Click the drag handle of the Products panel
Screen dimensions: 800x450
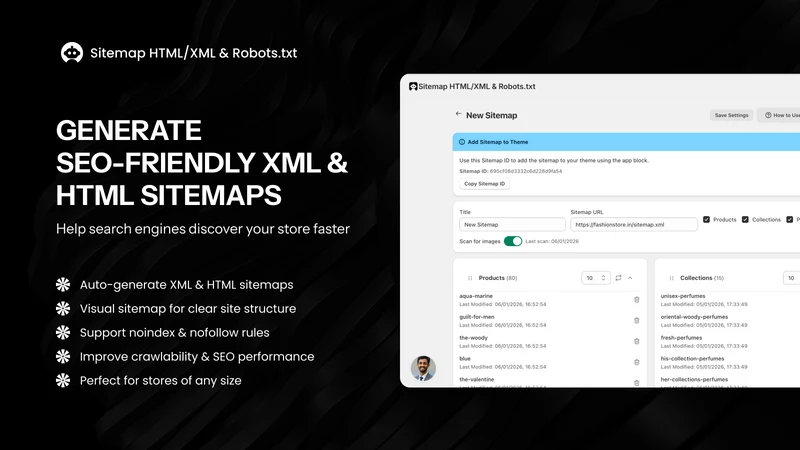470,278
